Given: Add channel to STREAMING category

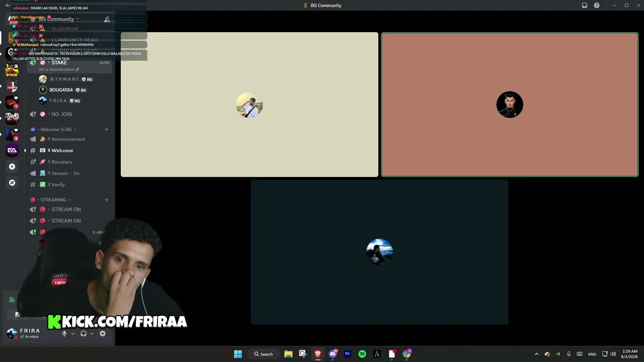Looking at the screenshot, I should (107, 200).
